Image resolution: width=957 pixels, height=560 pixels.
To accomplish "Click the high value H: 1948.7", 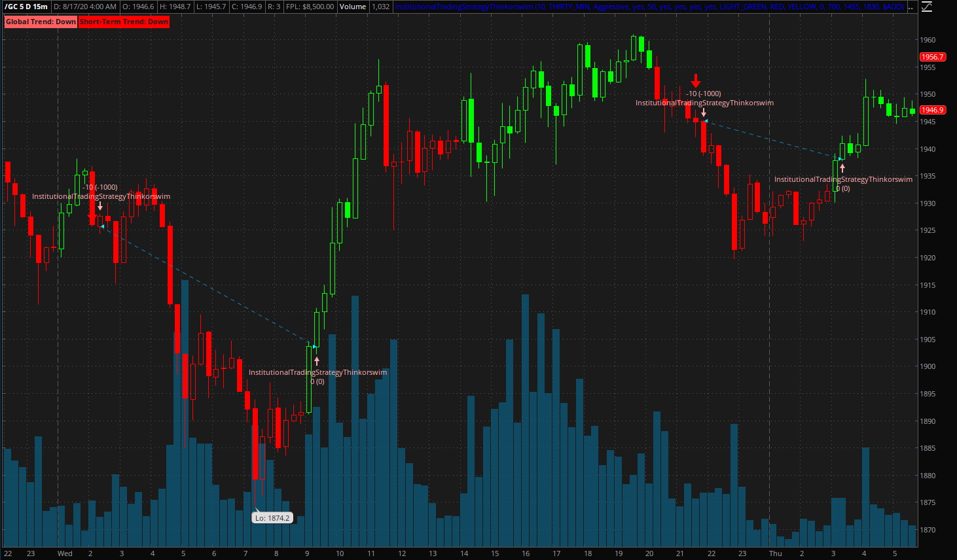I will (175, 7).
